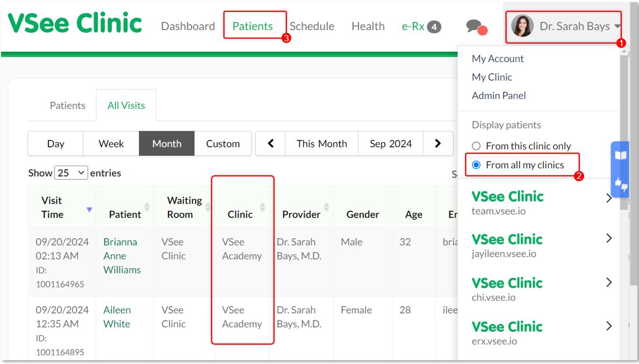The image size is (639, 364).
Task: Sort by Visit Time column arrow
Action: click(x=89, y=210)
